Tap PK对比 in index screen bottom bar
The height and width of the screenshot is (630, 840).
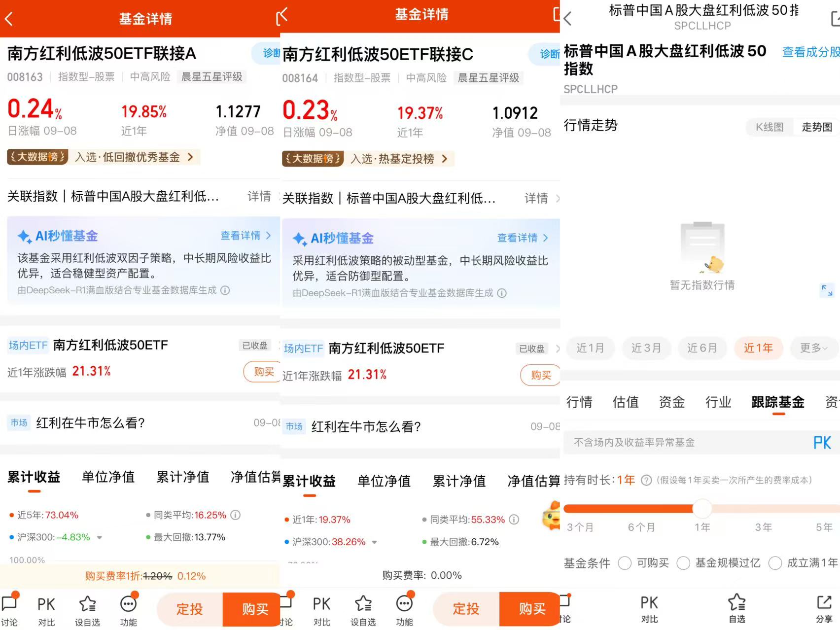coord(649,609)
